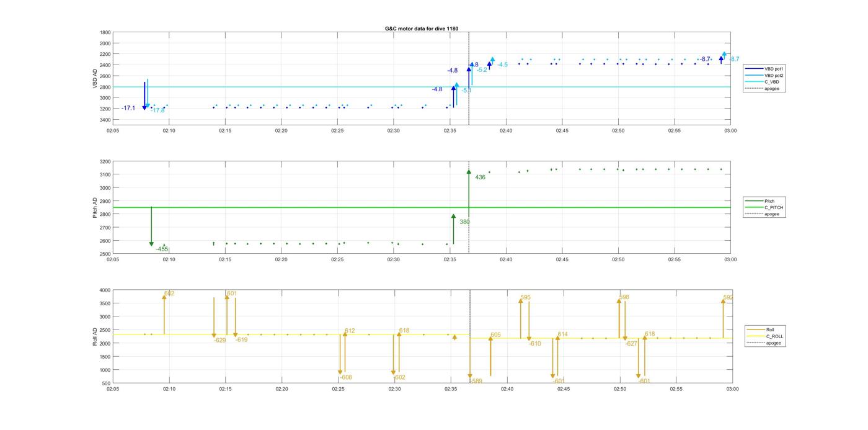Click the '-629' roll data label
The image size is (868, 430).
tap(220, 340)
